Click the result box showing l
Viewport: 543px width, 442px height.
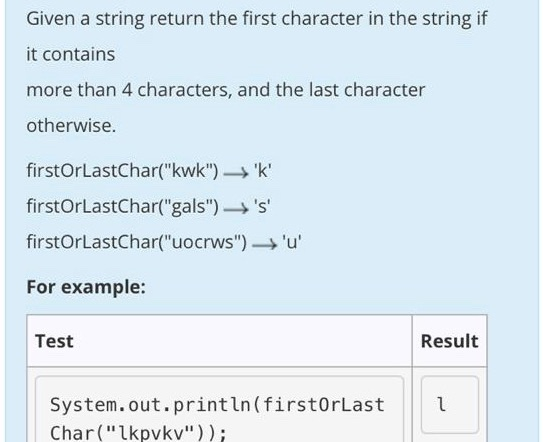(450, 405)
